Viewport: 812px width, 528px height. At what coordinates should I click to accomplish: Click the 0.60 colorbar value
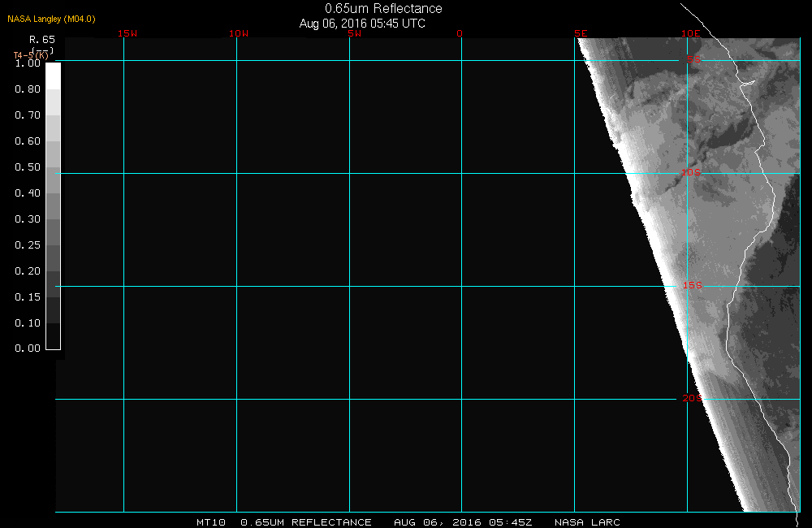click(28, 141)
